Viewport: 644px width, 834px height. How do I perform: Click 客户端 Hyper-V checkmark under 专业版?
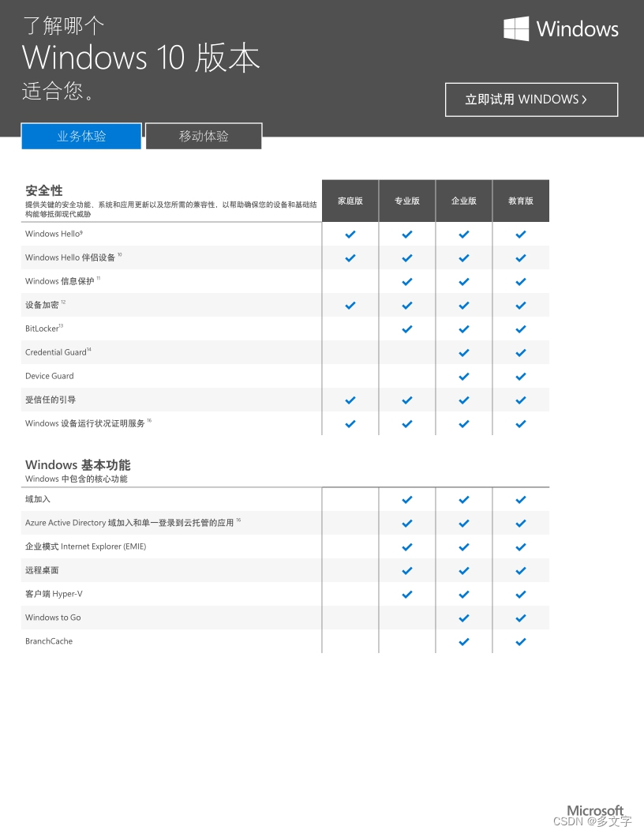tap(407, 594)
